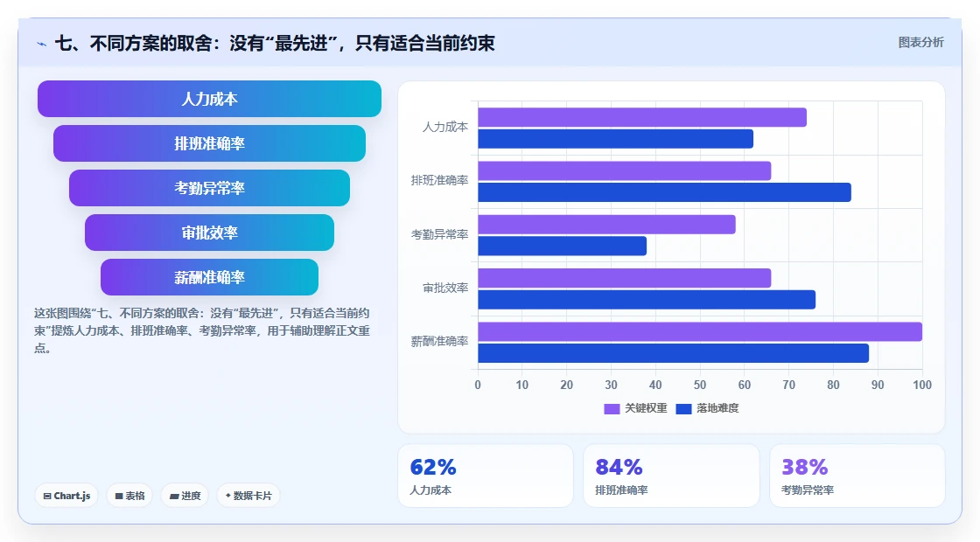This screenshot has height=542, width=980.
Task: Click the description paragraph under the funnel
Action: tap(202, 331)
